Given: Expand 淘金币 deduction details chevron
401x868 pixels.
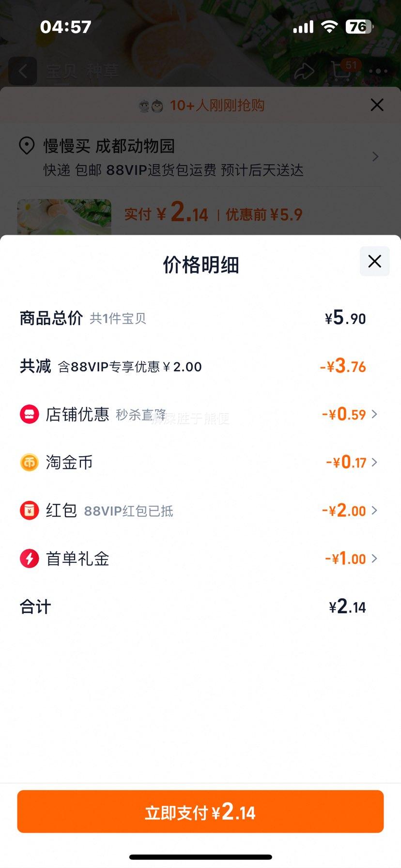Looking at the screenshot, I should (374, 462).
